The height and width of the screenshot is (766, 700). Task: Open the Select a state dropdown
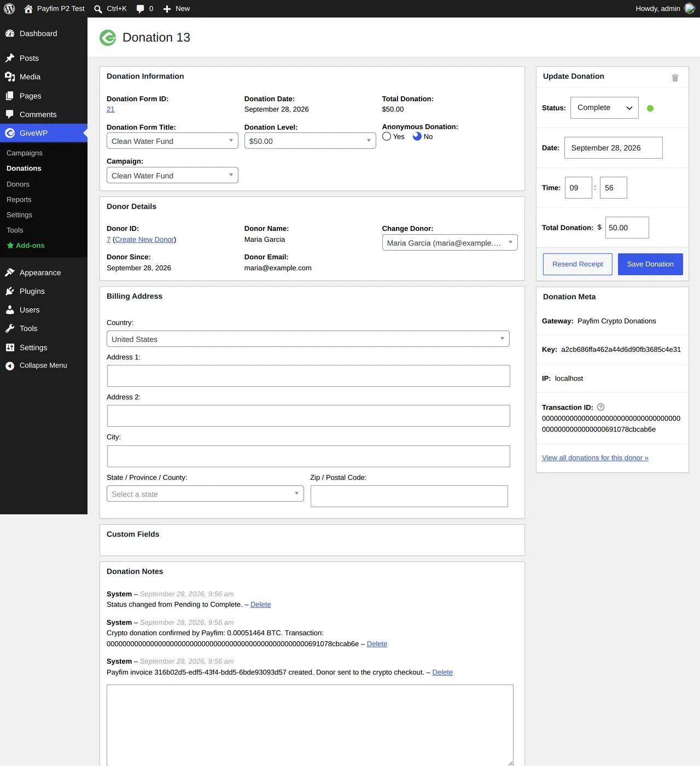click(205, 494)
